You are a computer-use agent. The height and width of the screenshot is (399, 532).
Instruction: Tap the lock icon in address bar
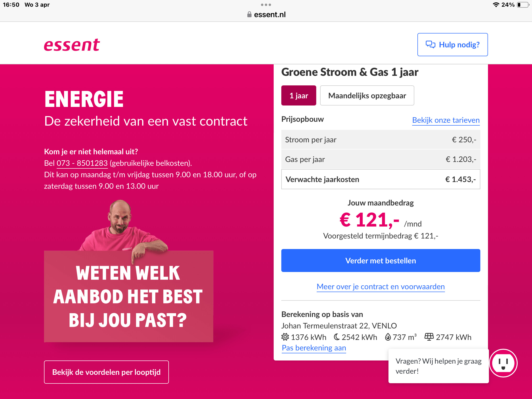249,14
